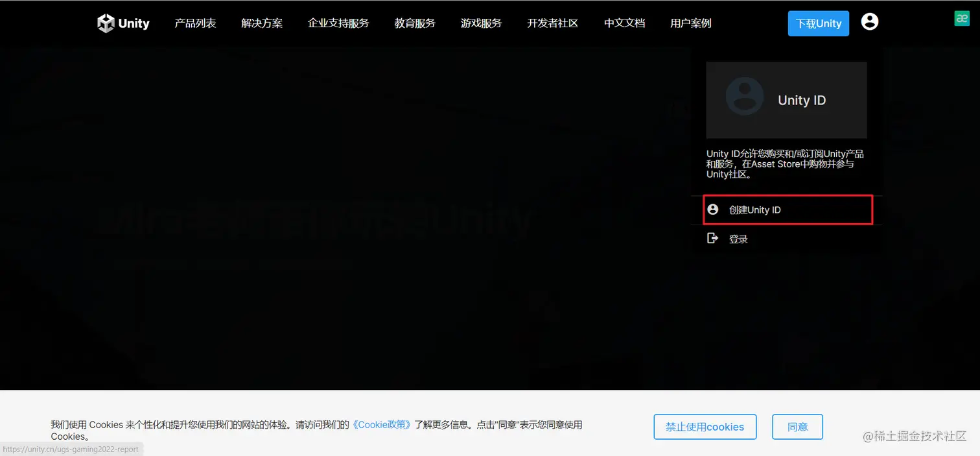Click the status bar URL unity.cn/ugs-gaming2022-report
Screen dimensions: 980x456
(x=71, y=449)
